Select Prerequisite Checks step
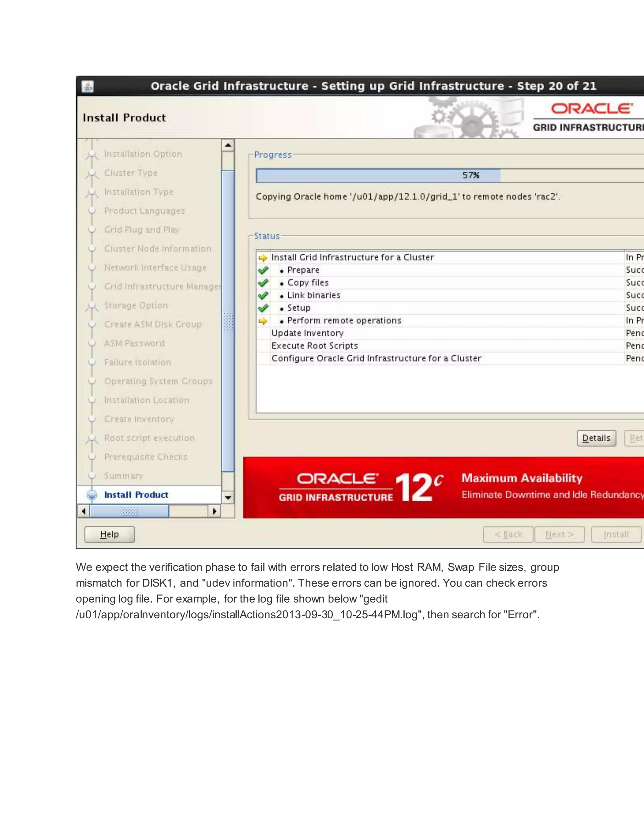644x833 pixels. (146, 457)
